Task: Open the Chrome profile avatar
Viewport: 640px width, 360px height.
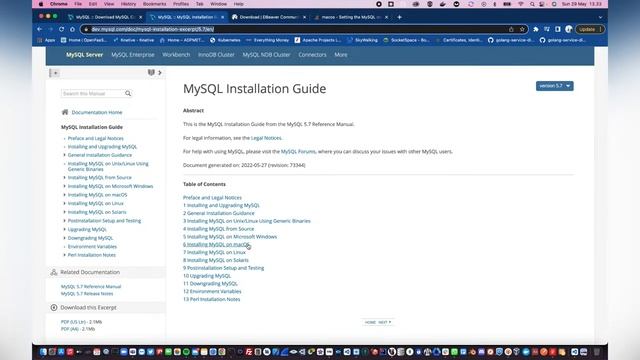Action: 569,29
